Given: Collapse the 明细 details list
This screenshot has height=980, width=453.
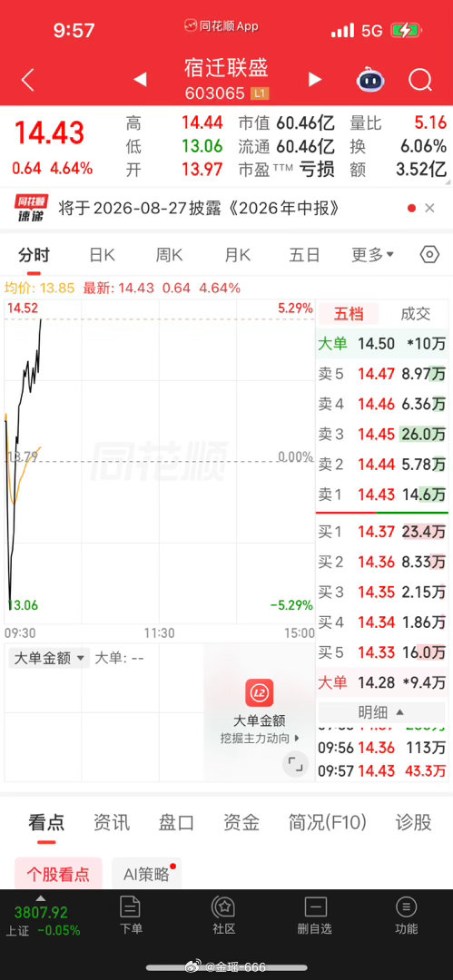Looking at the screenshot, I should click(381, 712).
